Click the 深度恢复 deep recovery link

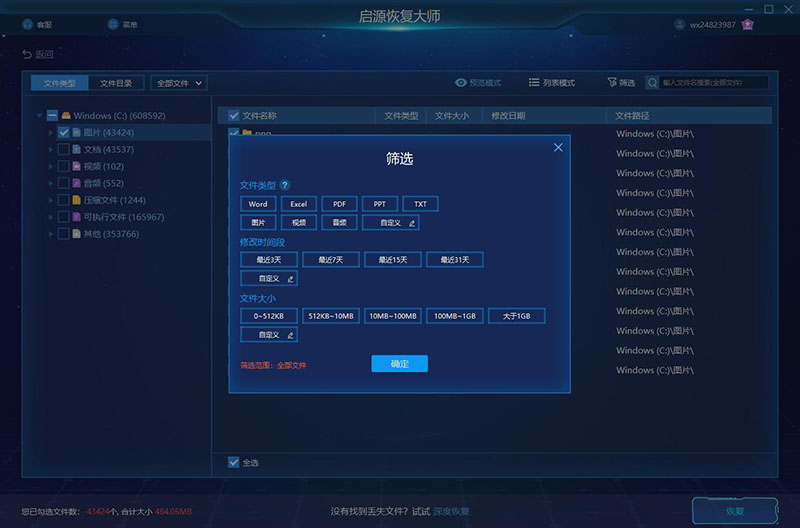[451, 511]
